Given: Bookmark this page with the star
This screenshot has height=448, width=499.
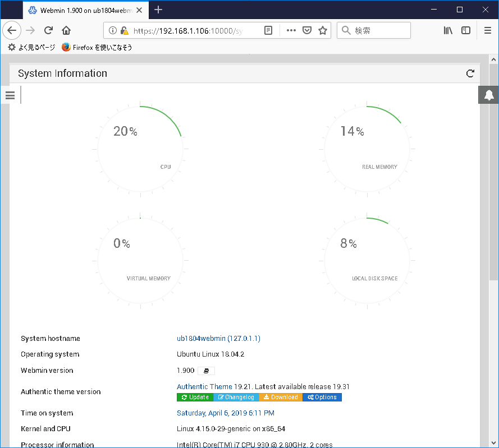Looking at the screenshot, I should (323, 30).
